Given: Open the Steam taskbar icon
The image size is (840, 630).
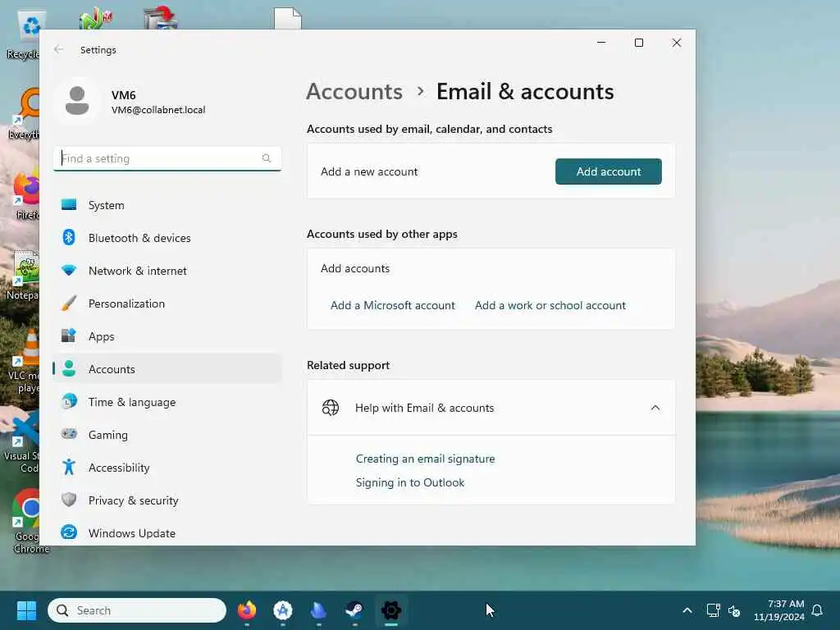Looking at the screenshot, I should pos(354,610).
